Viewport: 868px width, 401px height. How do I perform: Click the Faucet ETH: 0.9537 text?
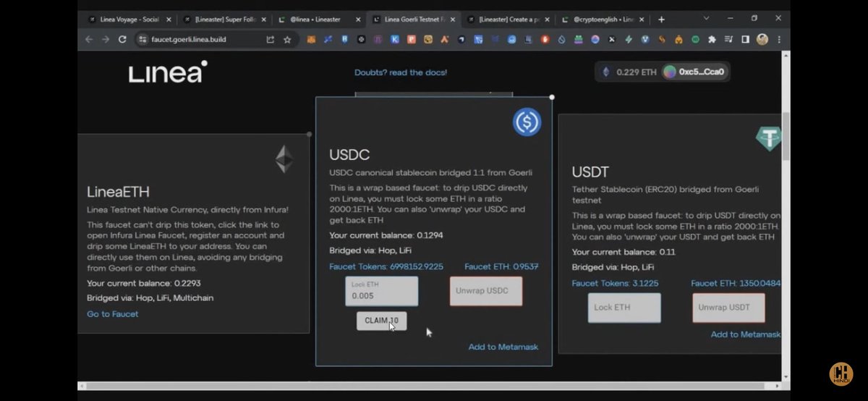tap(501, 266)
